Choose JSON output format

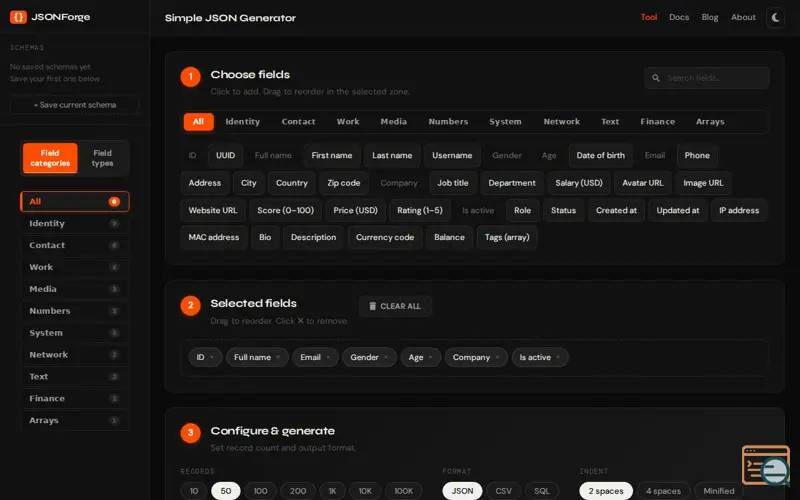462,491
